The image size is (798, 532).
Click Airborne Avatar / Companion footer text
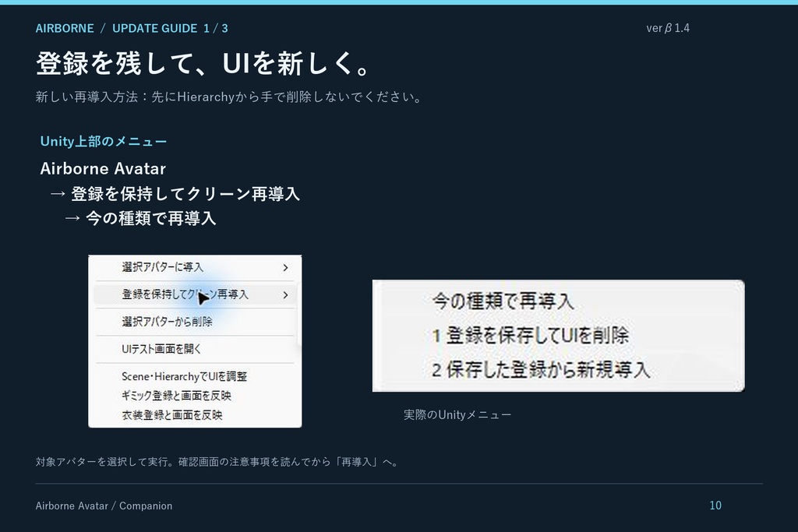pyautogui.click(x=104, y=506)
